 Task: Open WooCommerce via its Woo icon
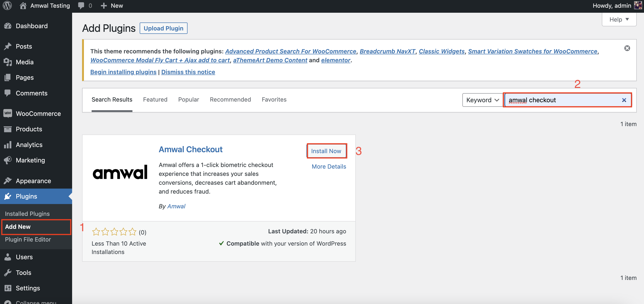tap(8, 113)
